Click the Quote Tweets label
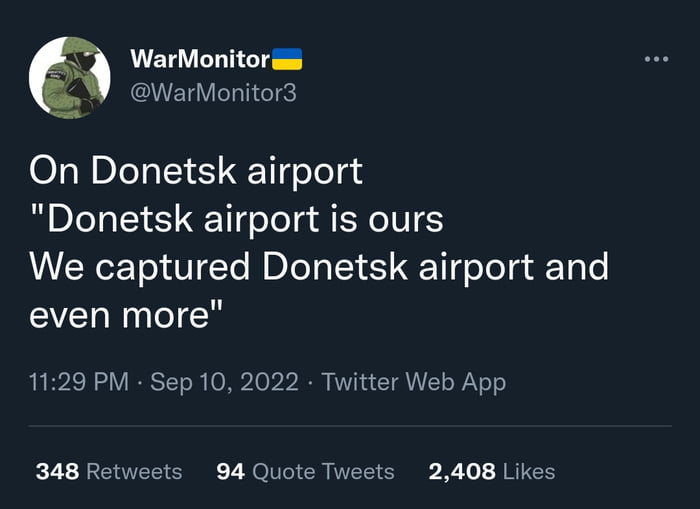The image size is (700, 509). click(x=324, y=471)
